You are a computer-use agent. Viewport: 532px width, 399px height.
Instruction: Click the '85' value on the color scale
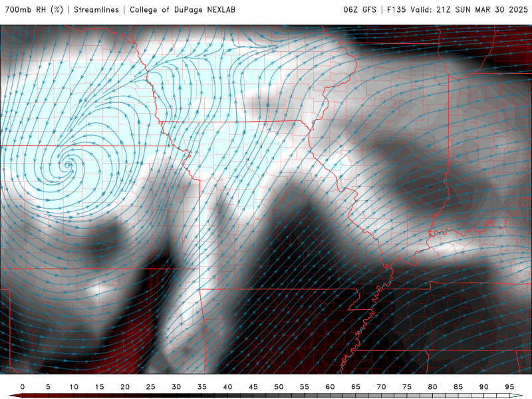click(x=458, y=387)
